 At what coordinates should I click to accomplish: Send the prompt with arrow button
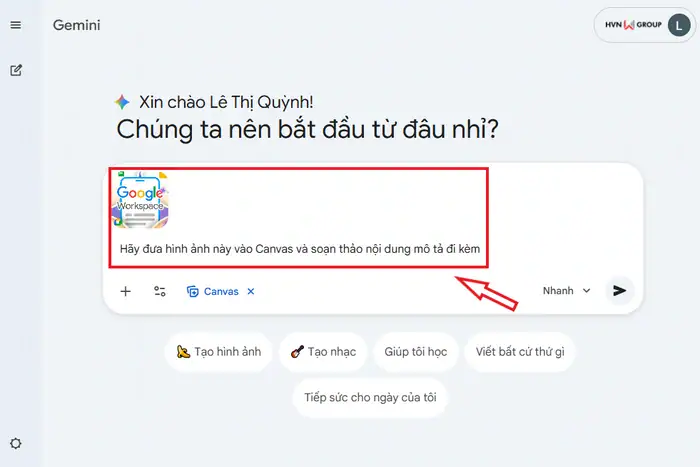tap(619, 291)
